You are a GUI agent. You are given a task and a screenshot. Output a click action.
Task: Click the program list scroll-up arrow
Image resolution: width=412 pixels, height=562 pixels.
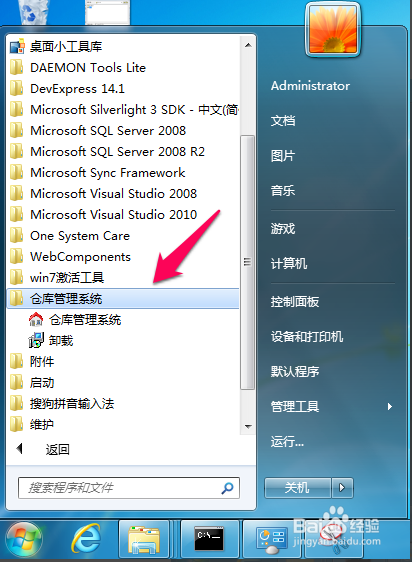248,46
